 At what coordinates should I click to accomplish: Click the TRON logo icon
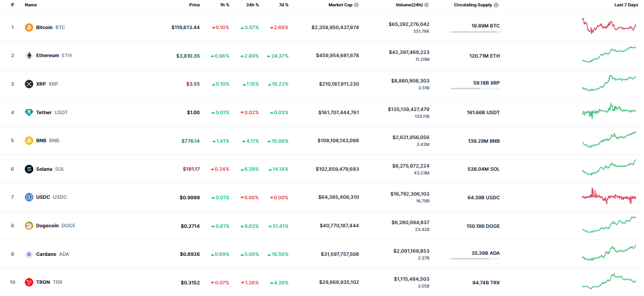coord(29,282)
